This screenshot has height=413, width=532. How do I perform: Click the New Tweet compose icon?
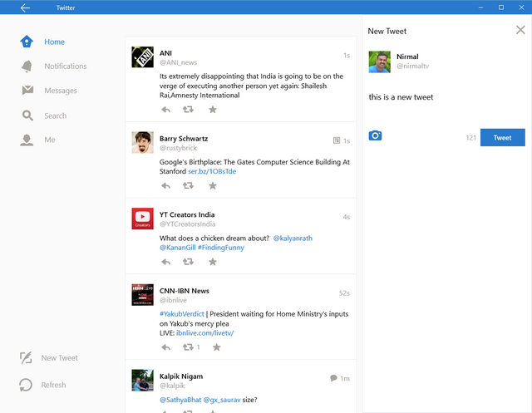click(x=26, y=357)
